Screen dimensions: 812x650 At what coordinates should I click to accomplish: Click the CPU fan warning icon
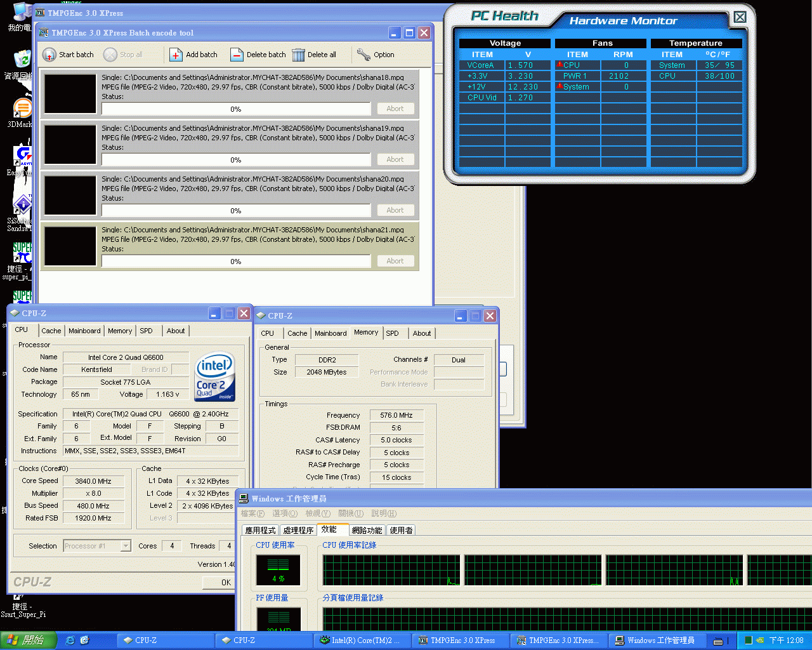pyautogui.click(x=560, y=65)
